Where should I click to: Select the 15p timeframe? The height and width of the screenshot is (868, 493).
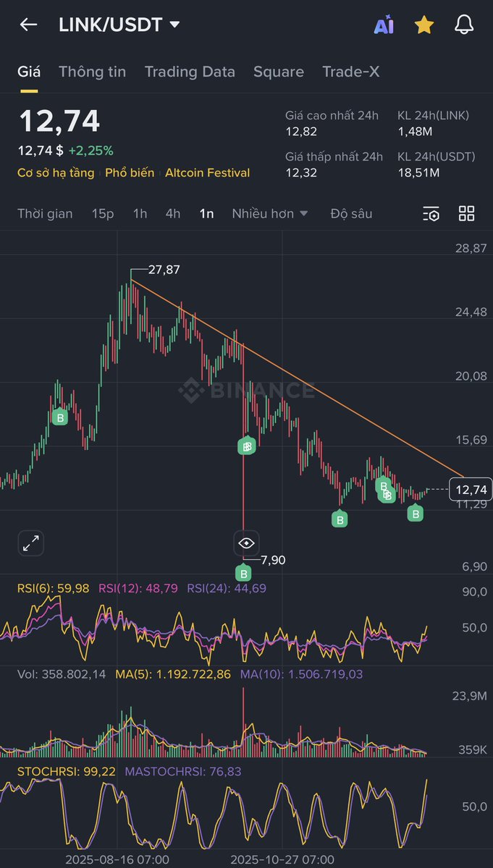(x=103, y=213)
